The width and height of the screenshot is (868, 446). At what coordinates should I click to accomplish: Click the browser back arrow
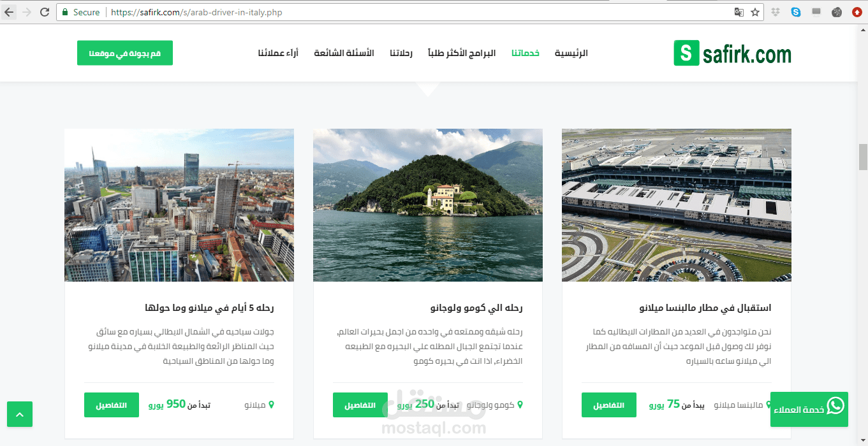(x=9, y=12)
